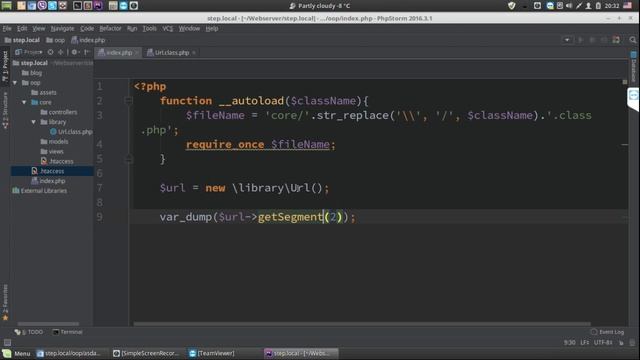This screenshot has width=640, height=360.
Task: Select the views folder in project tree
Action: (x=52, y=151)
